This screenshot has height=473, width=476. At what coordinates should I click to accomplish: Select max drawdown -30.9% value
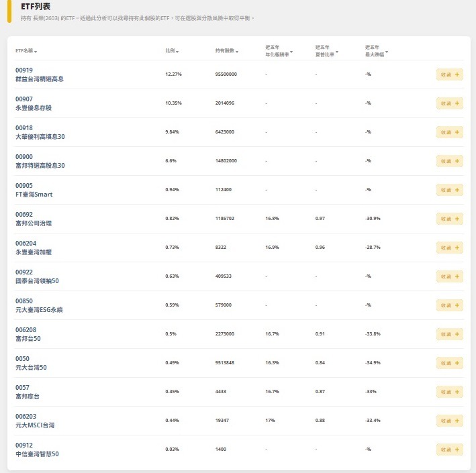click(x=373, y=219)
